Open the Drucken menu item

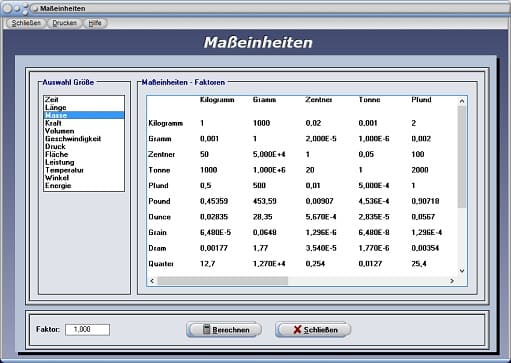point(64,23)
